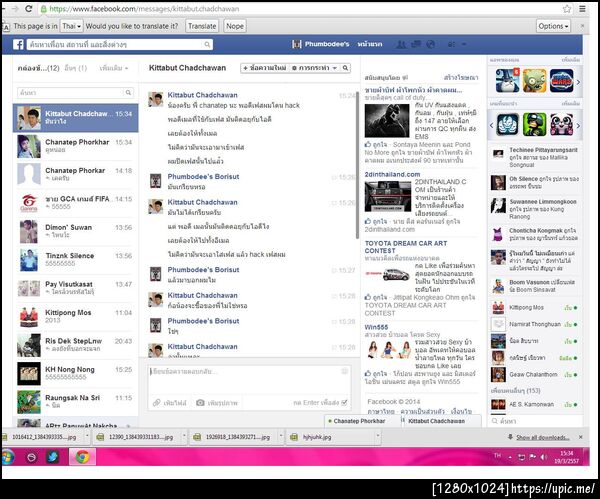Screen dimensions: 600x499
Task: Open the Chanatep Phorkhar chat tab
Action: tap(362, 421)
